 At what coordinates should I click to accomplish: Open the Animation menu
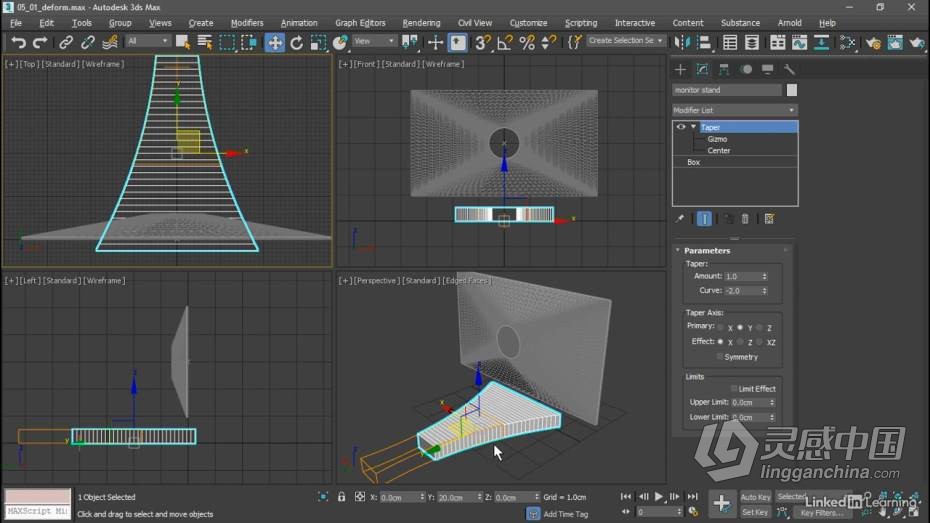tap(299, 23)
